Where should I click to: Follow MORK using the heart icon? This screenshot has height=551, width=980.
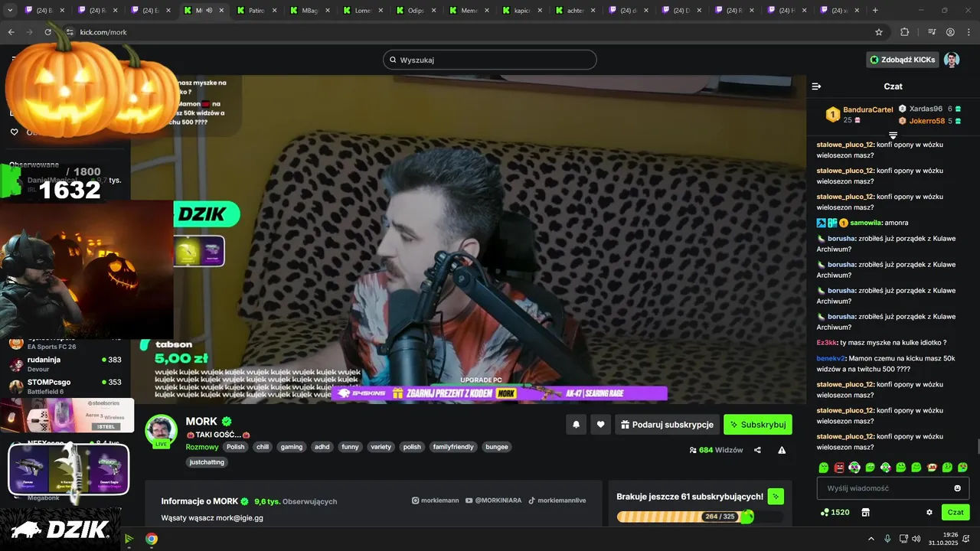coord(601,425)
